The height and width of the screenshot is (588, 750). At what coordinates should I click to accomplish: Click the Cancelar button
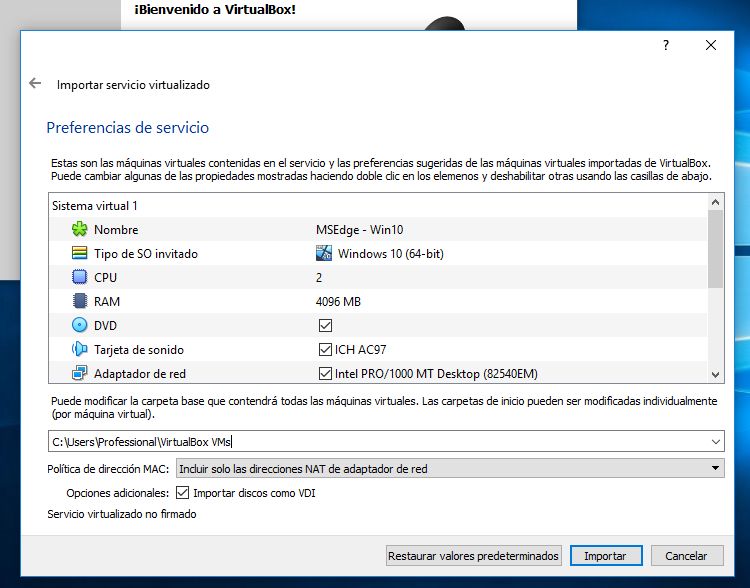point(687,555)
